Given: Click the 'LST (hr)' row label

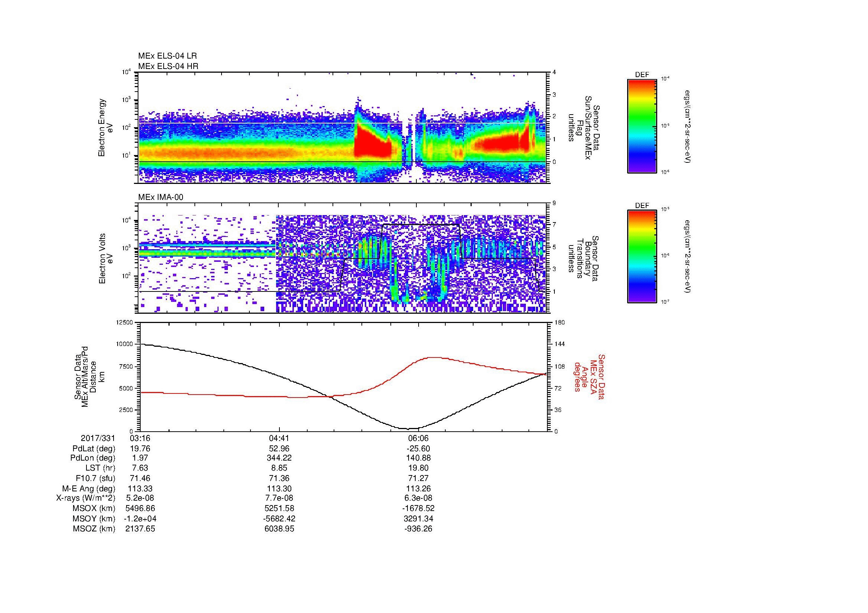Looking at the screenshot, I should (100, 468).
